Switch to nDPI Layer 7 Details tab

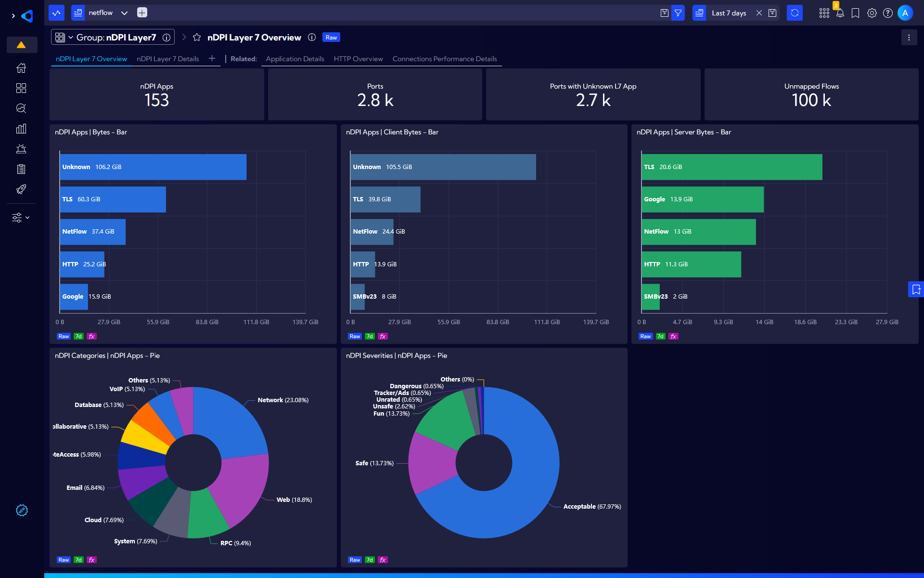pyautogui.click(x=167, y=59)
